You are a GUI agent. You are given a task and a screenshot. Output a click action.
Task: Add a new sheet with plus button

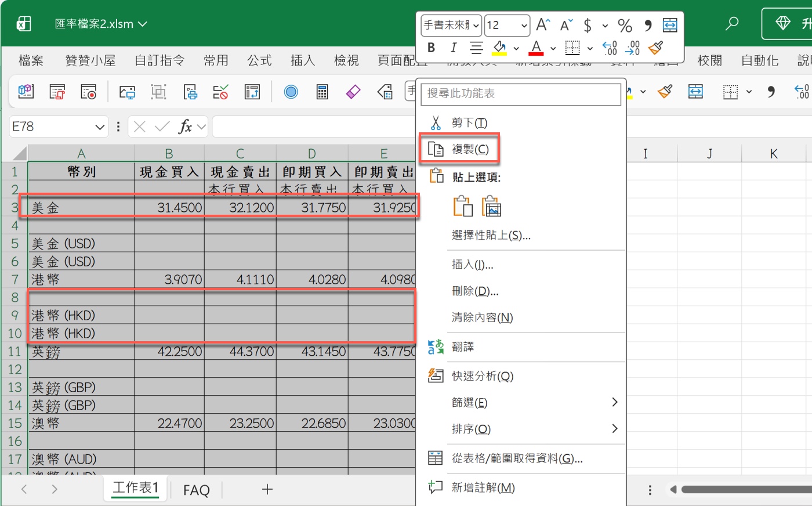click(x=267, y=490)
